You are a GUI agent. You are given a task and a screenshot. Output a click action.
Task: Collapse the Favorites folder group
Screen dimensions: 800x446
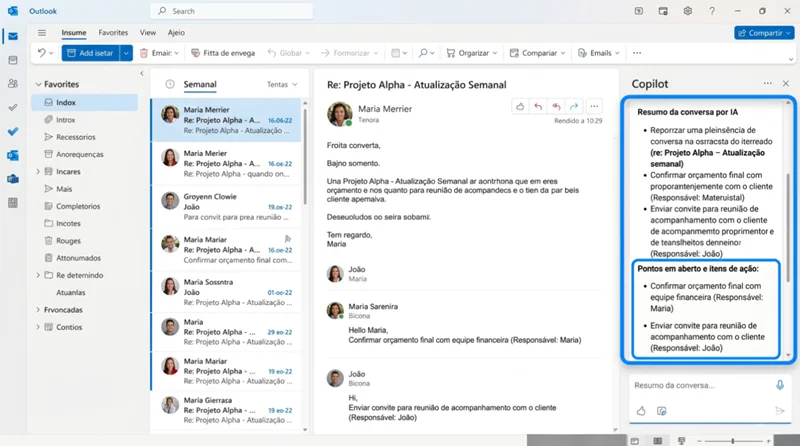[38, 84]
